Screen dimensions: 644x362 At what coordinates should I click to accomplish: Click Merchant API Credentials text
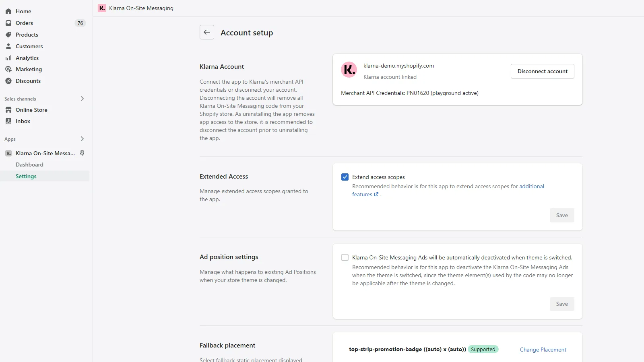click(x=410, y=93)
